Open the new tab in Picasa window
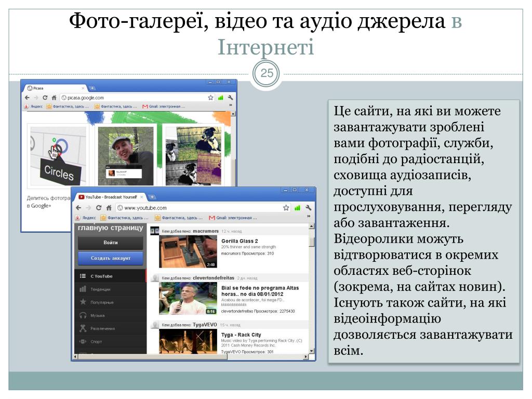Image resolution: width=532 pixels, height=399 pixels. tap(92, 88)
